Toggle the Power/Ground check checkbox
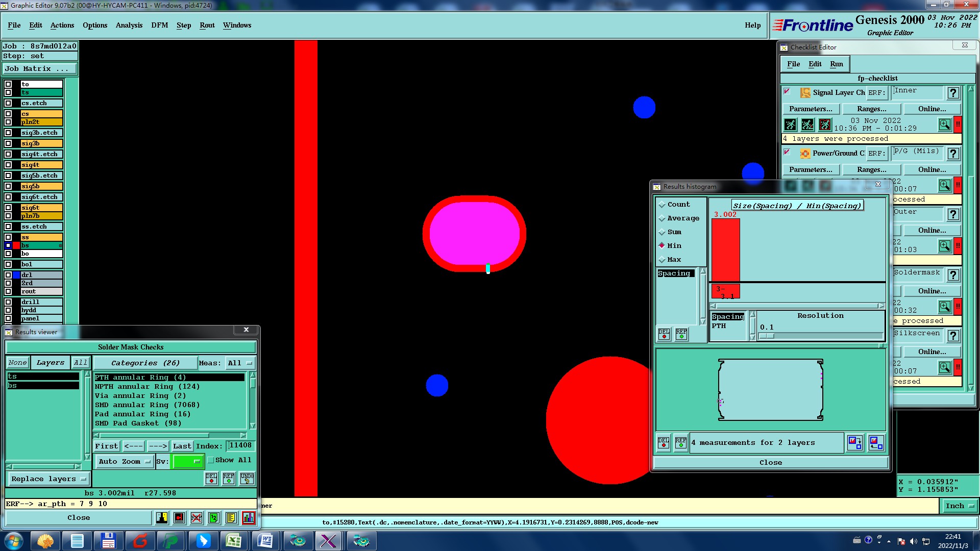This screenshot has height=551, width=980. 787,152
